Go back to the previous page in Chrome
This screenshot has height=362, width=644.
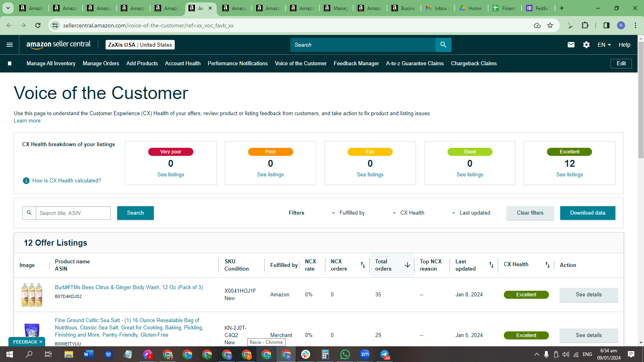9,25
